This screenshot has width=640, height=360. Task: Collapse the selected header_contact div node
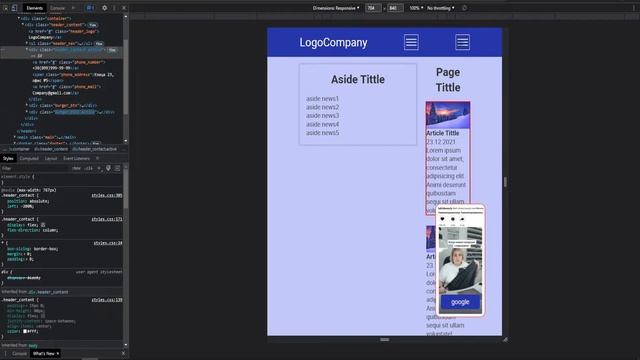pyautogui.click(x=27, y=50)
